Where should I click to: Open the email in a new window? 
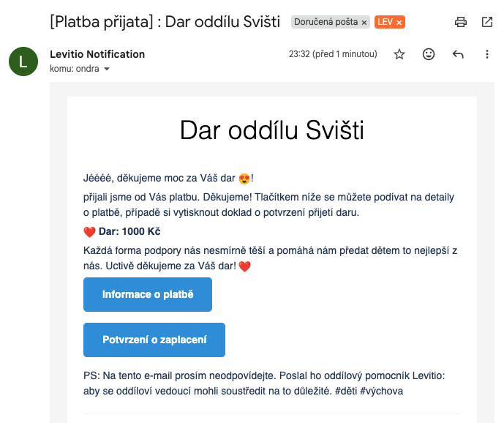click(487, 22)
